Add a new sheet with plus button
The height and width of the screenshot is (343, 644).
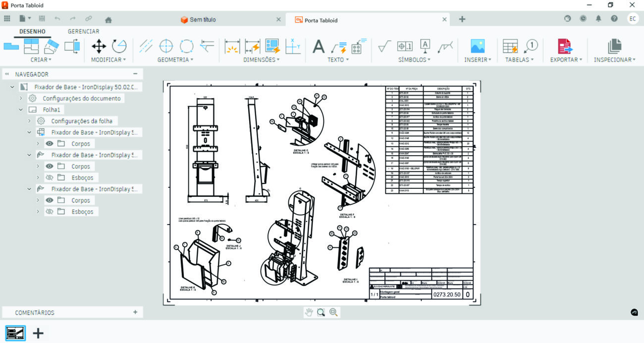coord(38,333)
